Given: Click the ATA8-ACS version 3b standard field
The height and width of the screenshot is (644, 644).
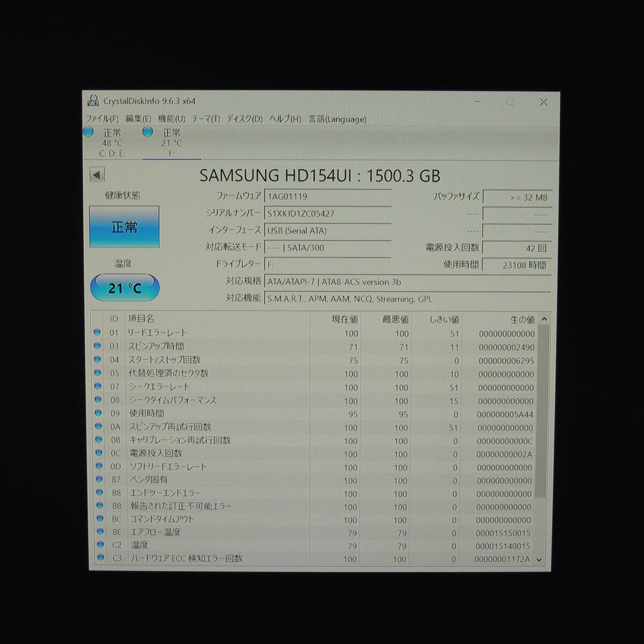Looking at the screenshot, I should tap(408, 282).
